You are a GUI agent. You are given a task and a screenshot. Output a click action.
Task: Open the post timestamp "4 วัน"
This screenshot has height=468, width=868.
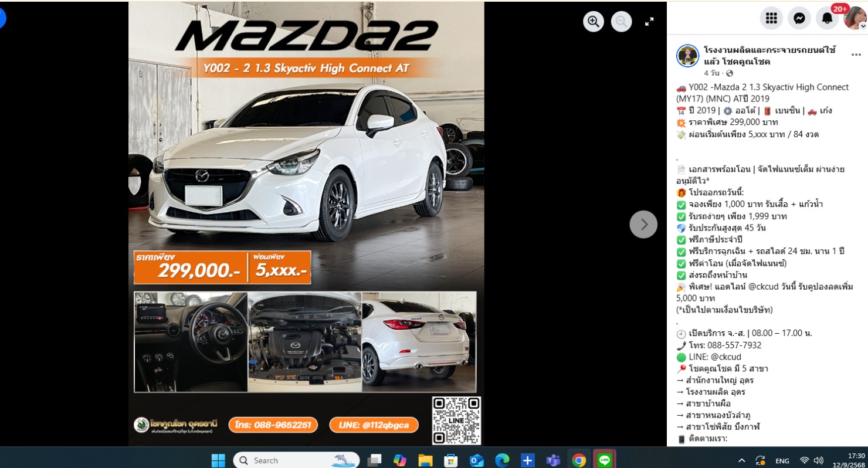pos(713,73)
